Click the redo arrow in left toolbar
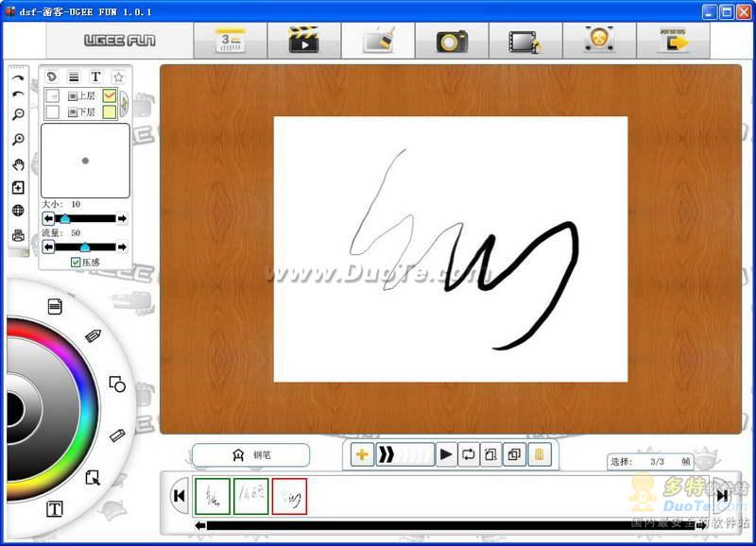This screenshot has width=756, height=546. [x=18, y=77]
